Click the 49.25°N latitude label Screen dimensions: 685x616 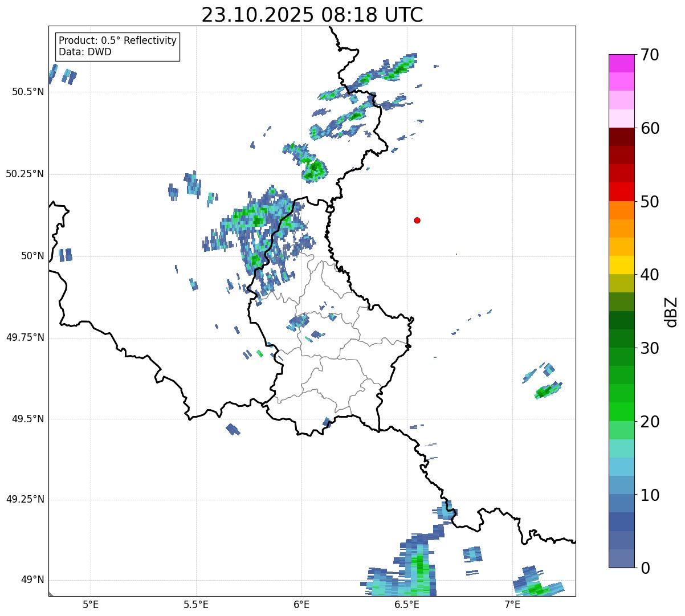coord(25,499)
